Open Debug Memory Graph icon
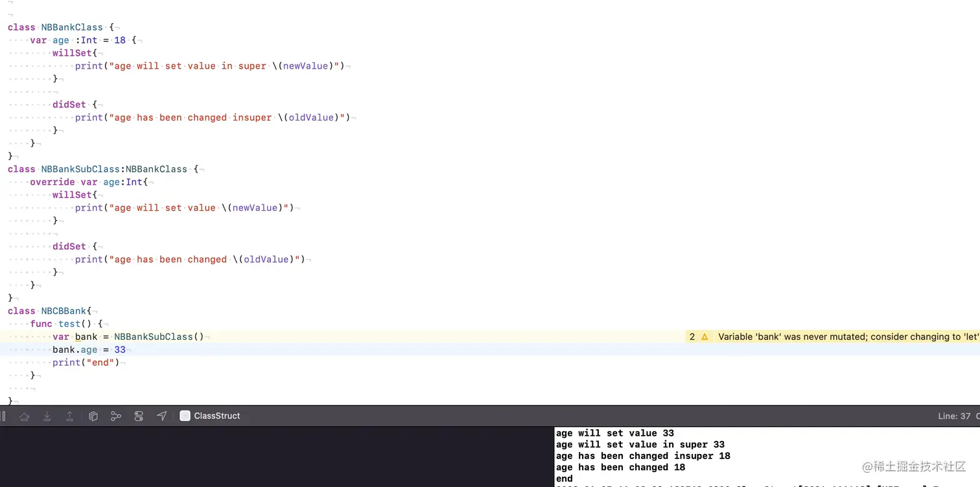This screenshot has width=980, height=487. point(116,416)
